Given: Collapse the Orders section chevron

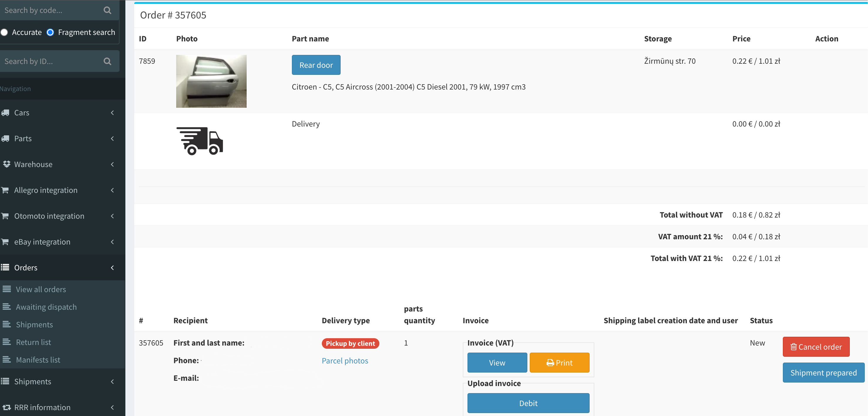Looking at the screenshot, I should coord(112,267).
